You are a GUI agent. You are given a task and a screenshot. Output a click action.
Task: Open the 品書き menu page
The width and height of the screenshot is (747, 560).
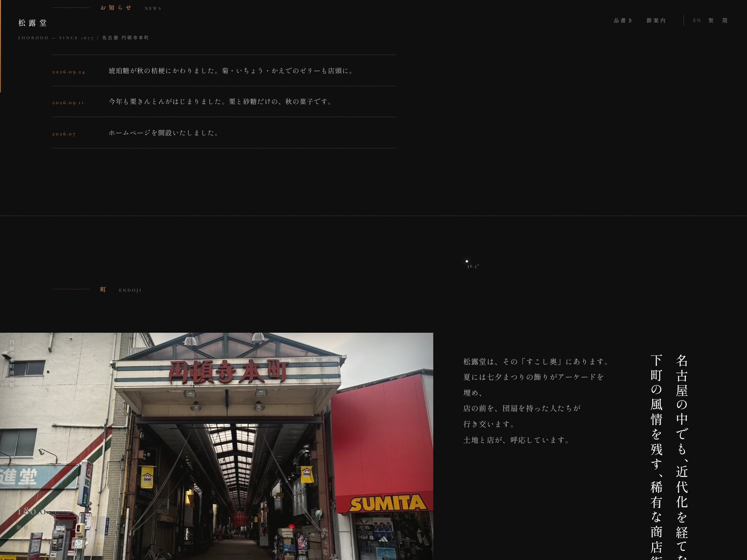coord(623,21)
